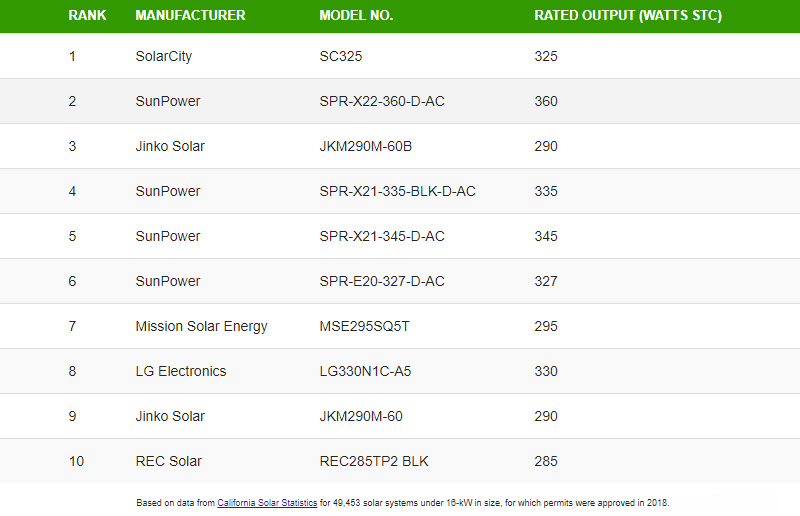Click the 285 rated output value
Image resolution: width=800 pixels, height=516 pixels.
click(546, 461)
